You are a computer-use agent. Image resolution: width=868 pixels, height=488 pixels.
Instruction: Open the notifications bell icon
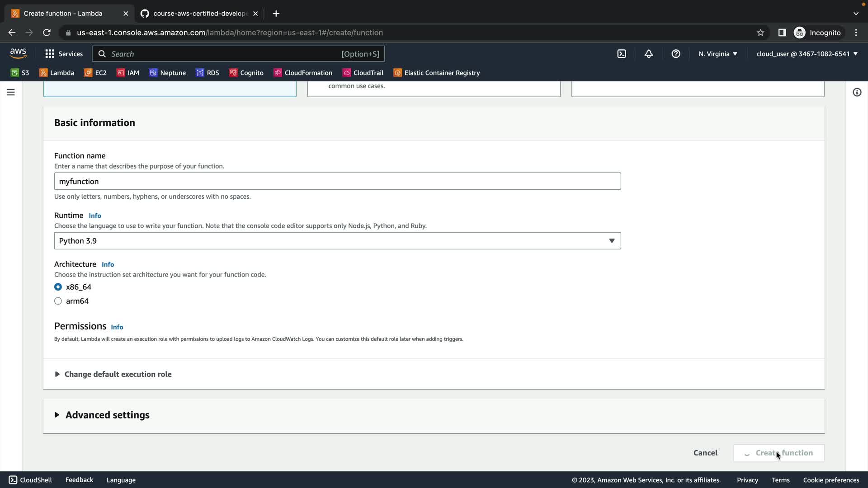pyautogui.click(x=648, y=54)
